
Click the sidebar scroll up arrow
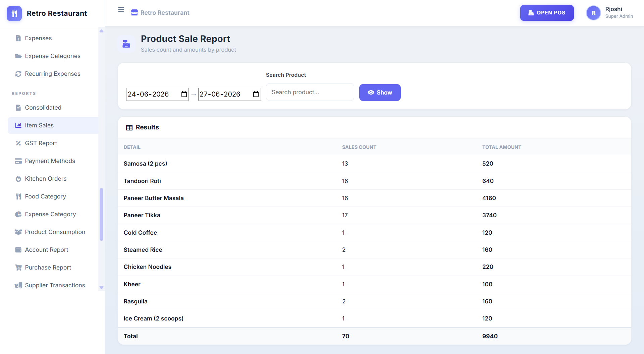[x=101, y=31]
